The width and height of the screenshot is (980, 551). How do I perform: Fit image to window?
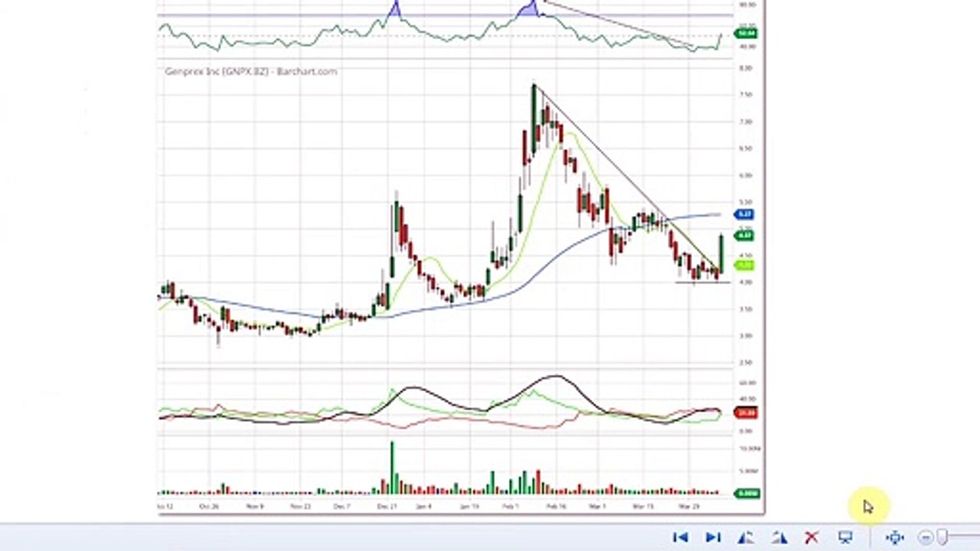pyautogui.click(x=895, y=537)
